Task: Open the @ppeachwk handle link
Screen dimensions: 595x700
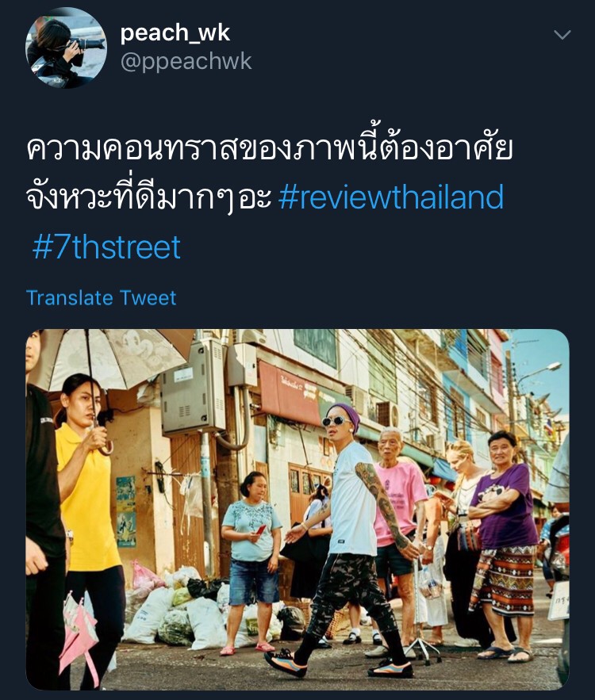Action: [x=186, y=61]
